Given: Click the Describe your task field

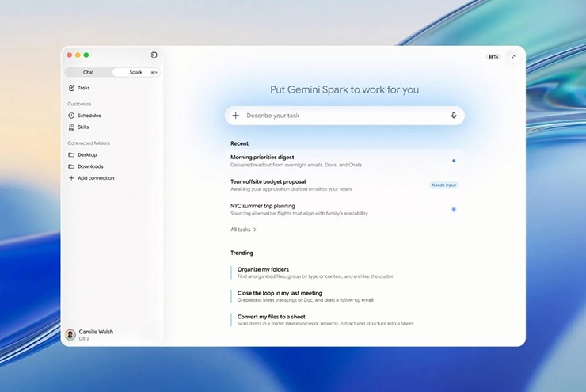Looking at the screenshot, I should 344,116.
